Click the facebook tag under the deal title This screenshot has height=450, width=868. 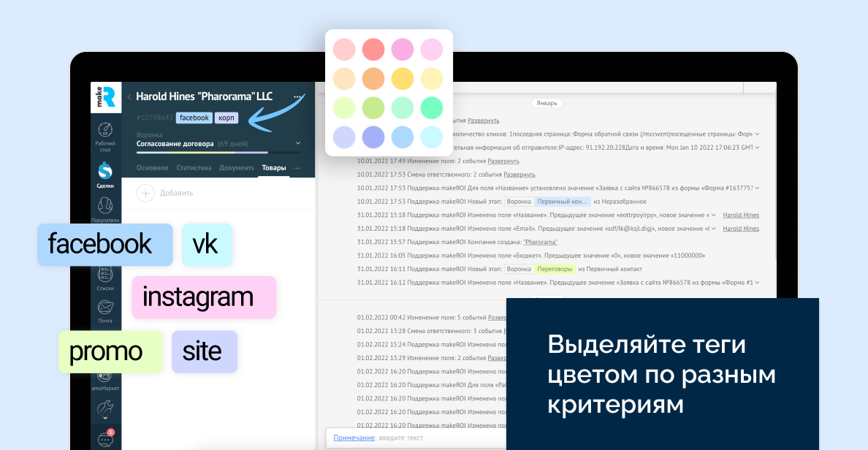[x=194, y=118]
